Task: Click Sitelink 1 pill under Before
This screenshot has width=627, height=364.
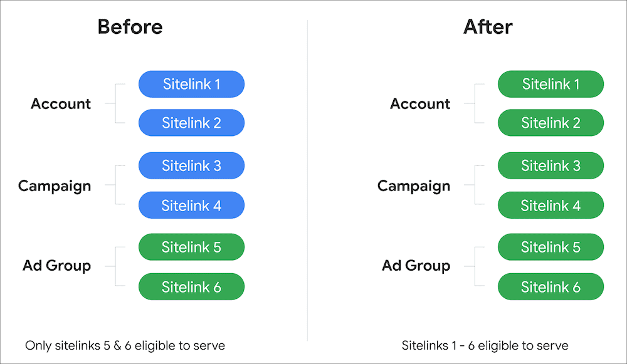Action: [x=191, y=84]
